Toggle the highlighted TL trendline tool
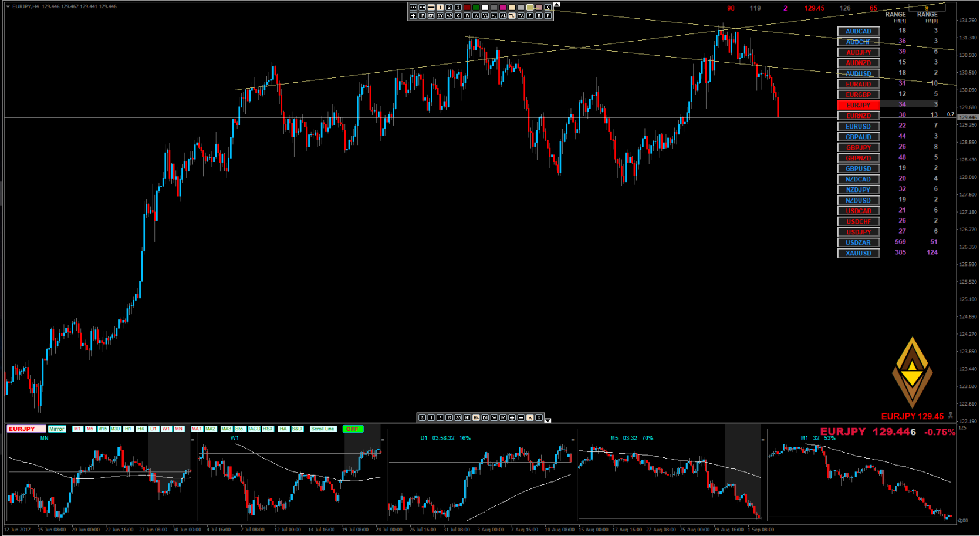The image size is (980, 536). [x=512, y=16]
